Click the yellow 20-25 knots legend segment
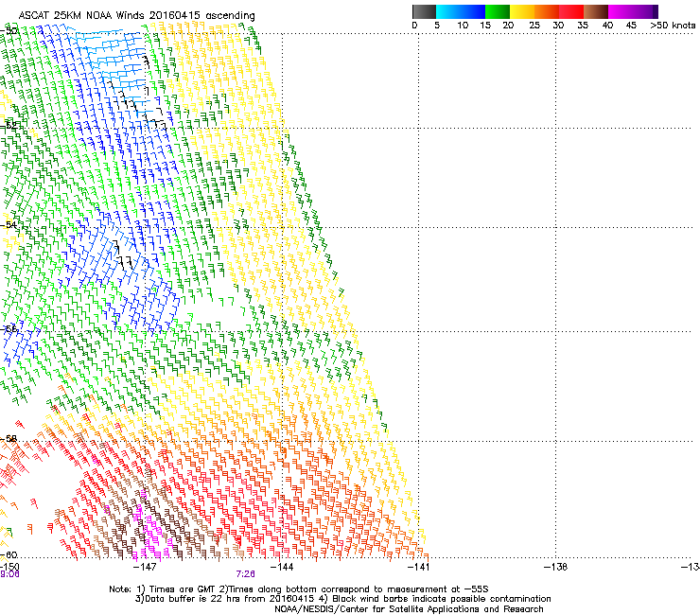Viewport: 700px width, 615px height. click(522, 11)
